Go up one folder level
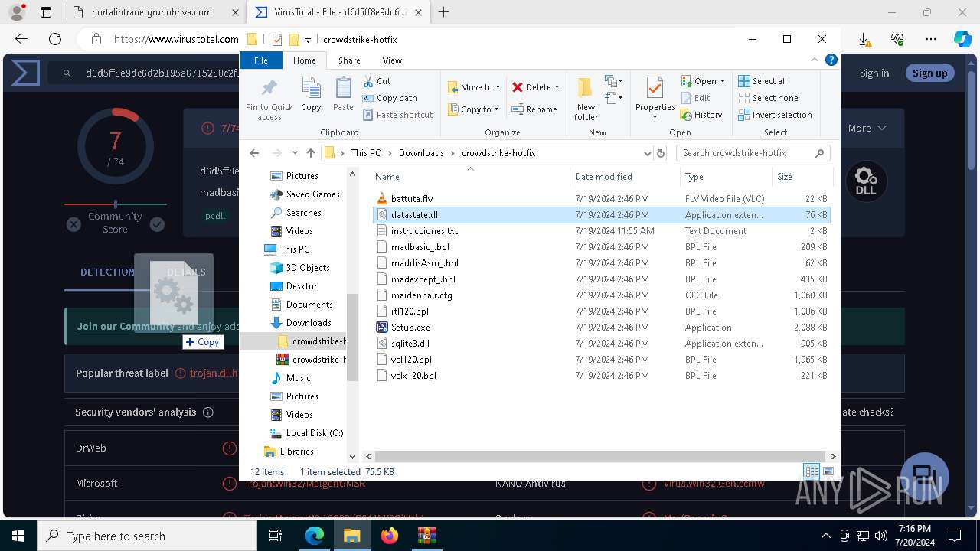The width and height of the screenshot is (980, 551). 310,153
